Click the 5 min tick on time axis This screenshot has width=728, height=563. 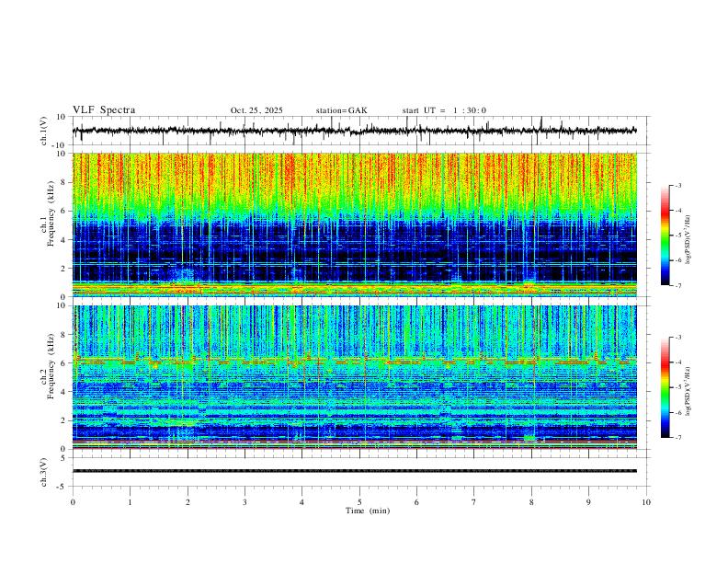(x=359, y=502)
